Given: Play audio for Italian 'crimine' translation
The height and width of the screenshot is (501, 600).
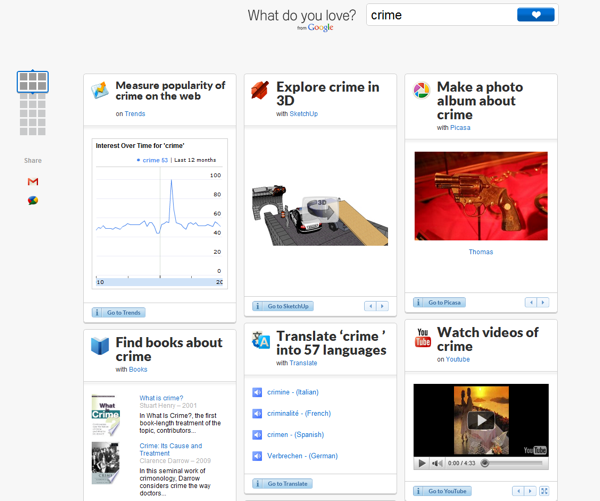Looking at the screenshot, I should pyautogui.click(x=257, y=392).
